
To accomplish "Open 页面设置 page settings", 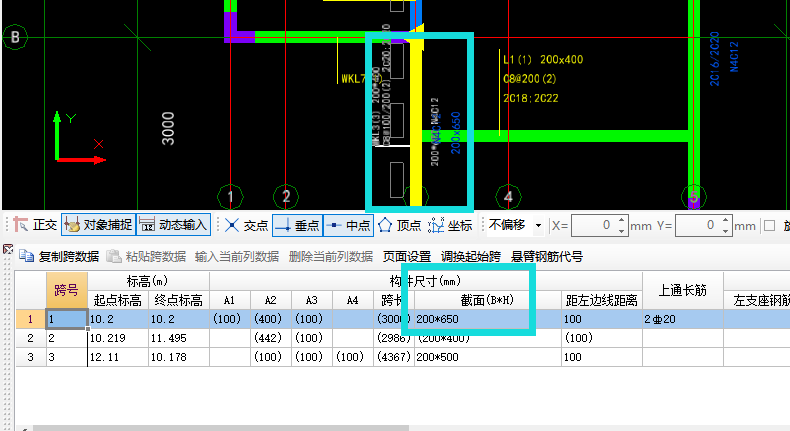I will [407, 257].
